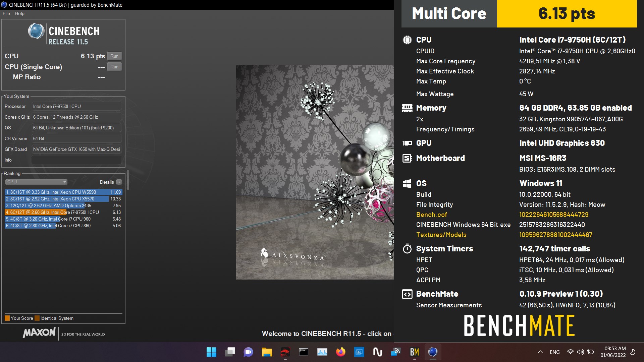Viewport: 644px width, 362px height.
Task: Click the Cinebench sphere logo icon
Action: pos(36,31)
